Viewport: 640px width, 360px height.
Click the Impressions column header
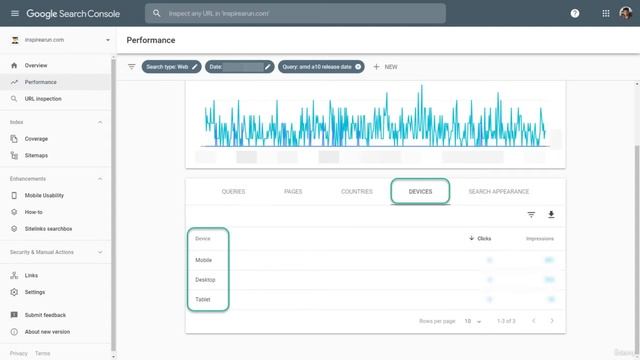click(540, 238)
